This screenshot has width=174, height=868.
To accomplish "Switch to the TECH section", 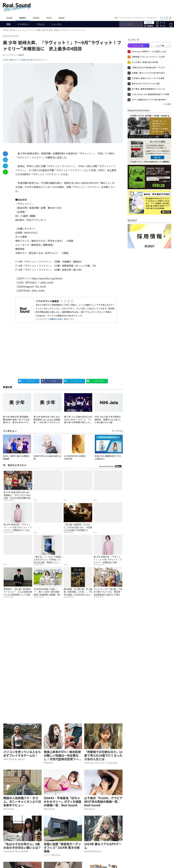I will (x=49, y=18).
